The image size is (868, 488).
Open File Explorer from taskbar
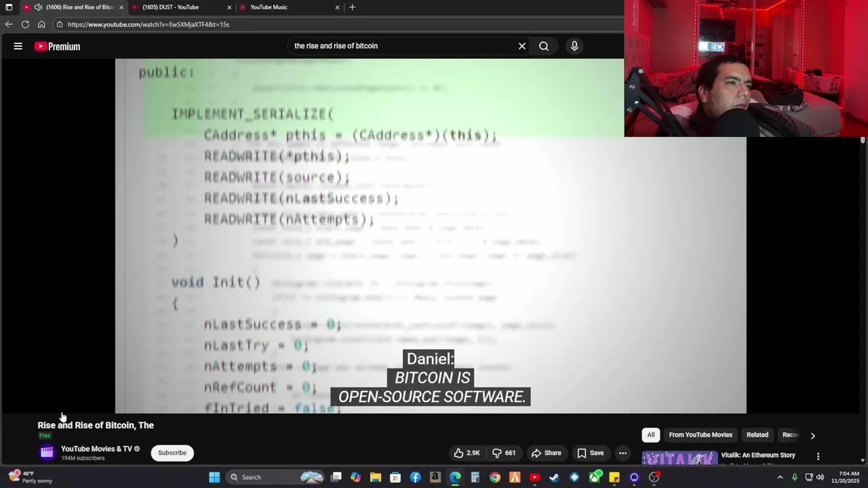[375, 477]
